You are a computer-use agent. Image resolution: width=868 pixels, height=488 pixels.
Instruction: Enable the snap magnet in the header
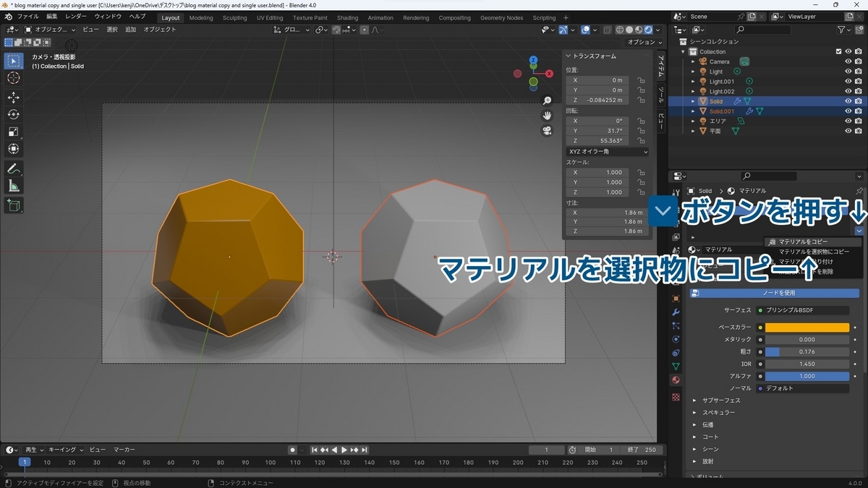point(336,29)
